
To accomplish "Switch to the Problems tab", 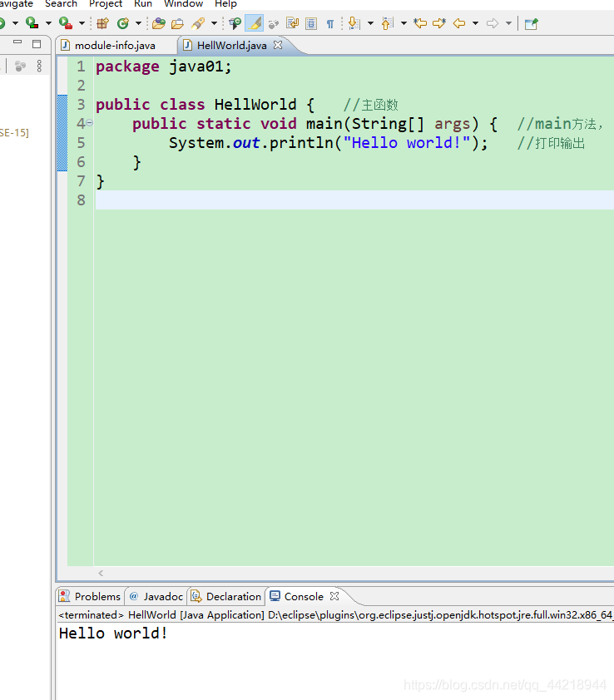I will [x=90, y=596].
